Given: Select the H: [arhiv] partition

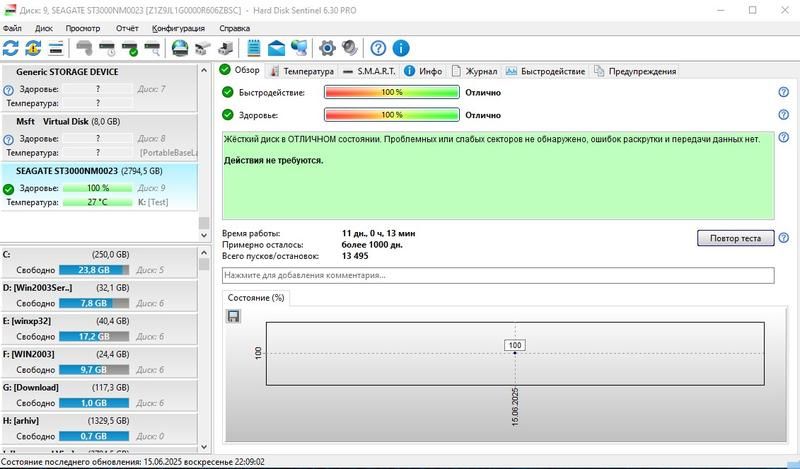Looking at the screenshot, I should point(98,429).
